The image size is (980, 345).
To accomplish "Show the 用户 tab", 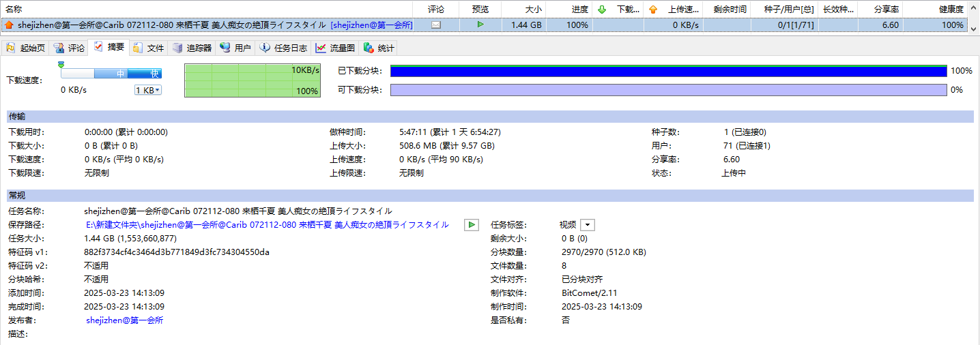I will 235,48.
